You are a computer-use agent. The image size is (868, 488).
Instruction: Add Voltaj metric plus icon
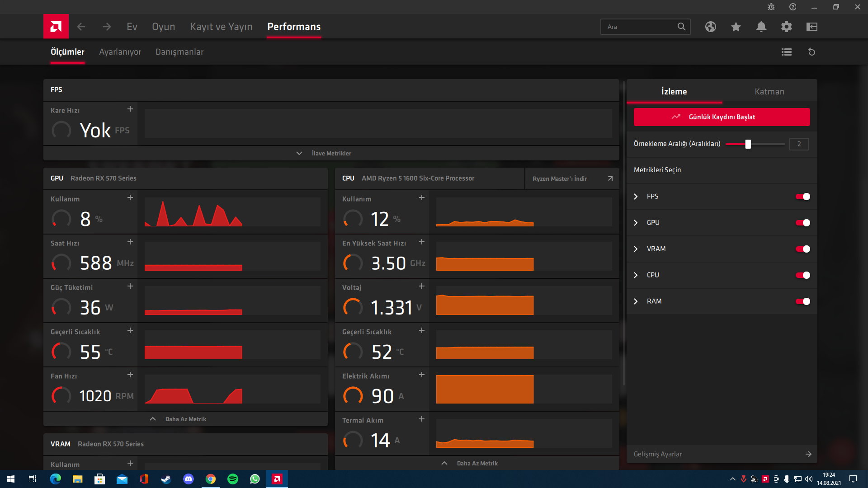[x=422, y=286]
